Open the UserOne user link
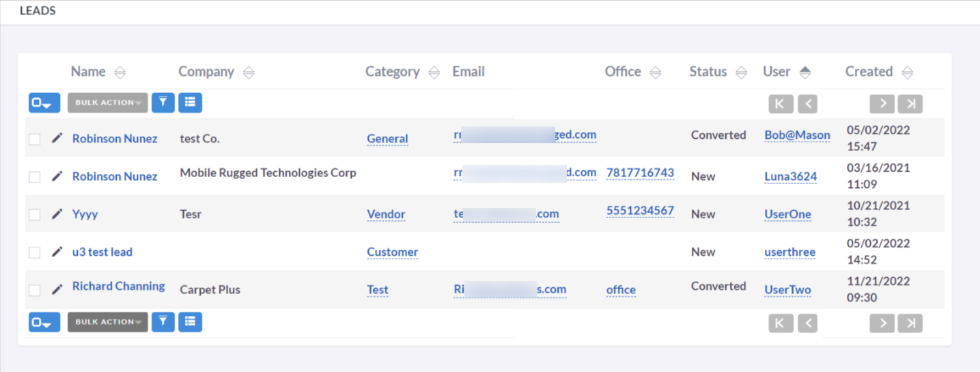This screenshot has width=980, height=372. coord(787,214)
